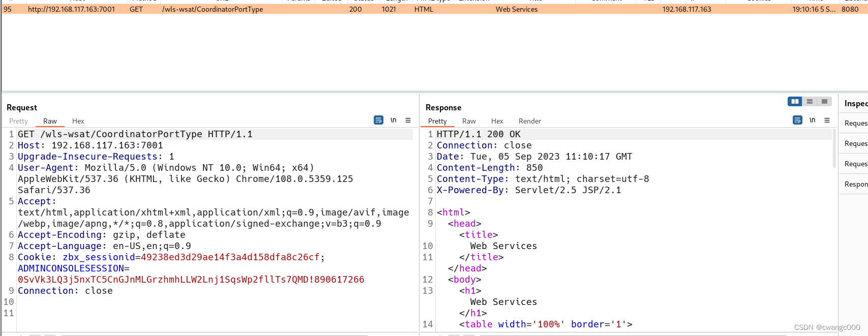Viewport: 868px width, 336px height.
Task: Click the Accept-Language header line
Action: 104,246
